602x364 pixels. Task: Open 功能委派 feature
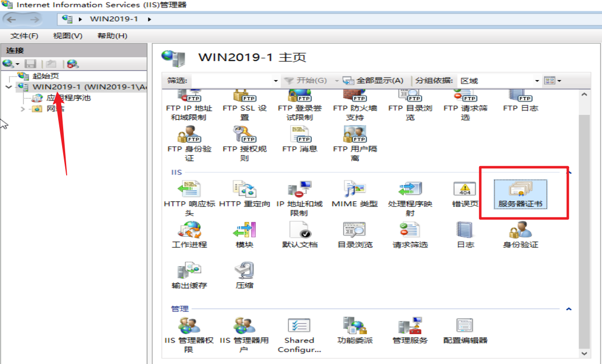[x=355, y=331]
